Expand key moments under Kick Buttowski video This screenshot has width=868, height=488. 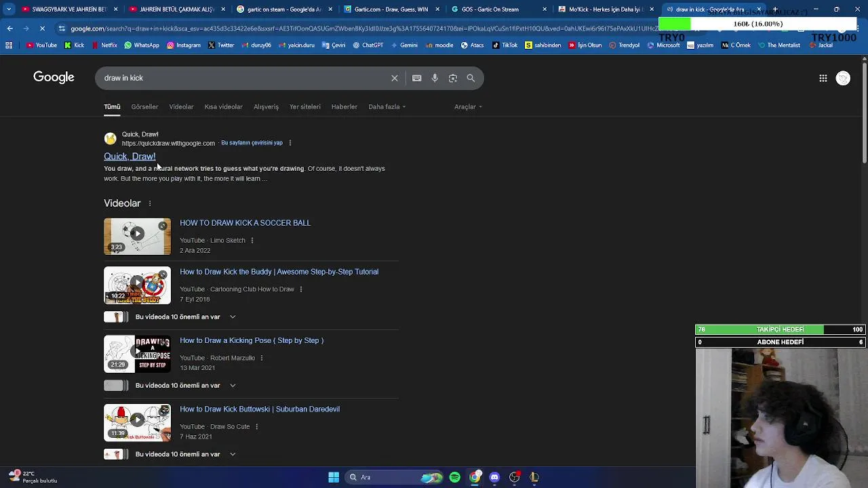233,454
